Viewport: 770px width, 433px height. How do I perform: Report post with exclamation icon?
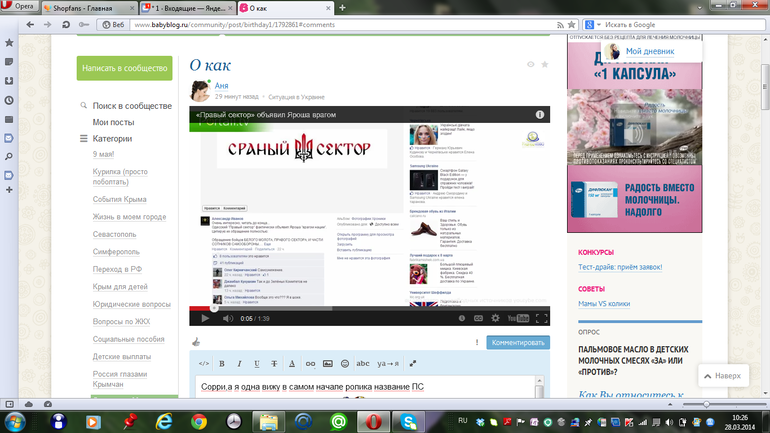(477, 342)
